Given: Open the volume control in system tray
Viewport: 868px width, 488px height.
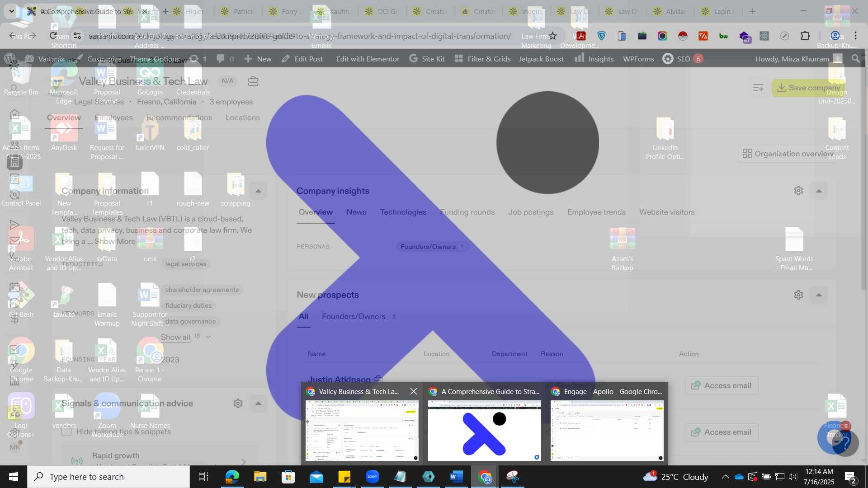Looking at the screenshot, I should tap(793, 477).
